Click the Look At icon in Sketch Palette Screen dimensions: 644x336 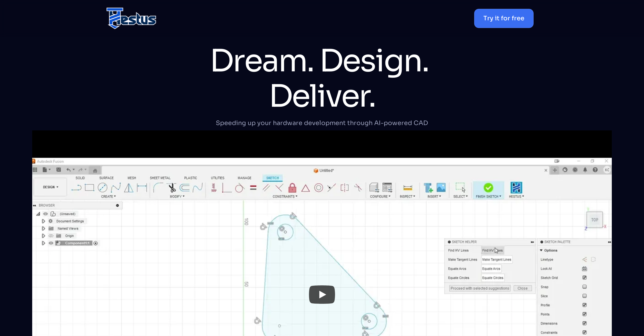click(584, 268)
